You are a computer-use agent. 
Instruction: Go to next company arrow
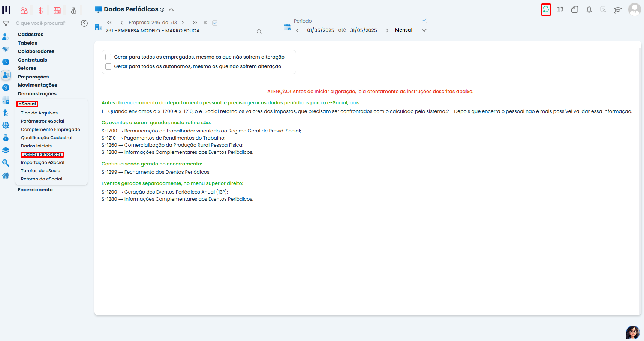pos(183,23)
